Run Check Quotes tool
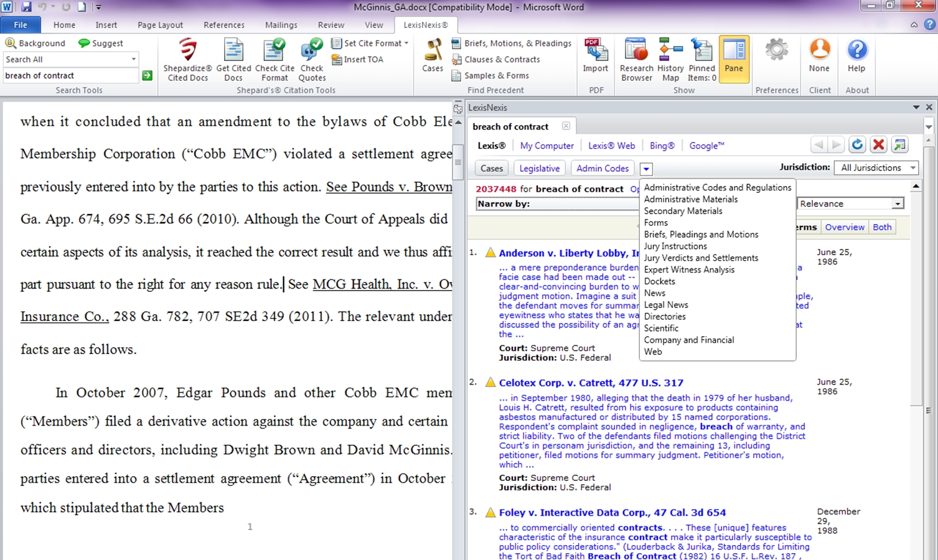Viewport: 938px width, 560px height. coord(312,60)
